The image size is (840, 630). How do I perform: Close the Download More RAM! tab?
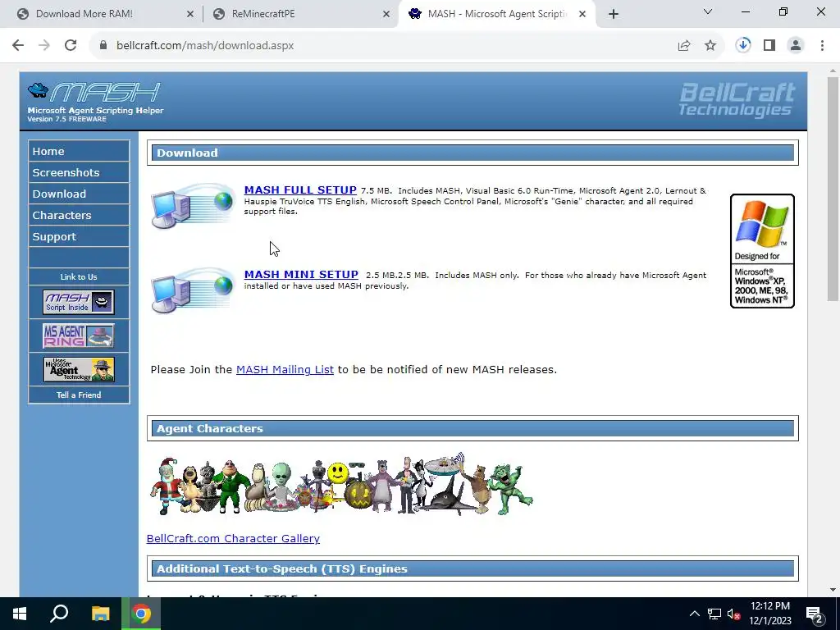point(190,15)
